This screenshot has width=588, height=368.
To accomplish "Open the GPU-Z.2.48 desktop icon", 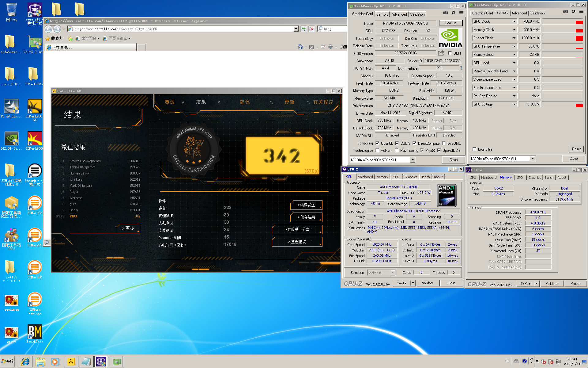I will tap(35, 45).
